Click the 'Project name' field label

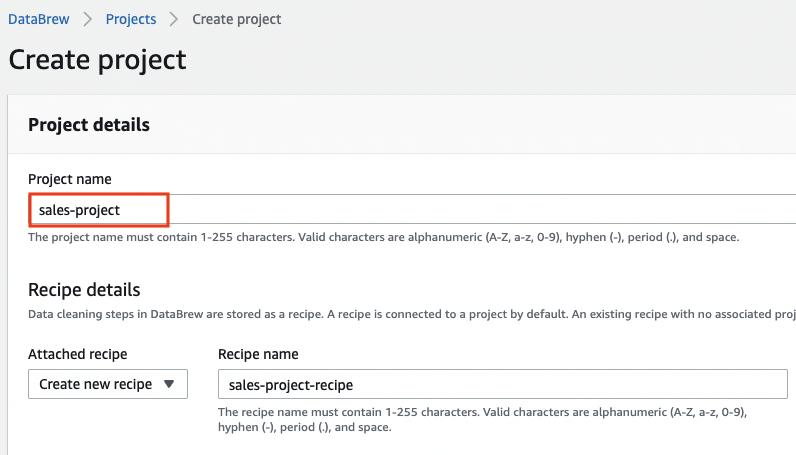[x=69, y=179]
